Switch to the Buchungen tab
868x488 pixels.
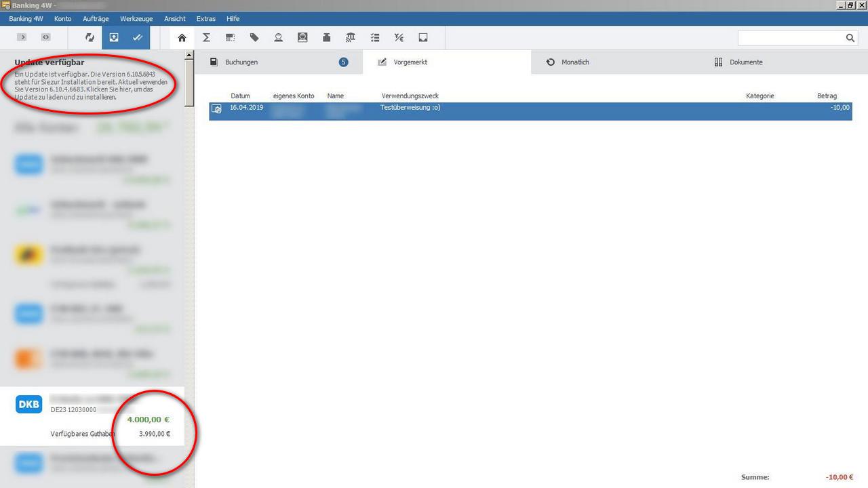click(x=241, y=62)
